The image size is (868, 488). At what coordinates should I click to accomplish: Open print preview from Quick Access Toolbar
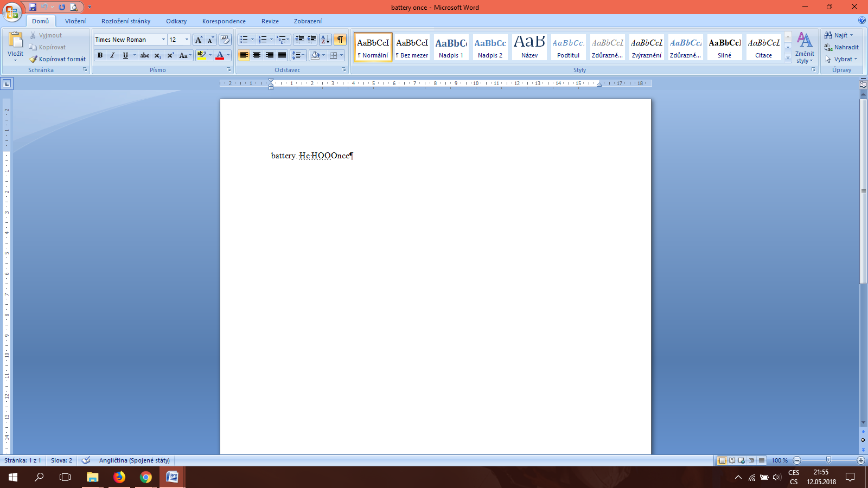click(x=74, y=7)
